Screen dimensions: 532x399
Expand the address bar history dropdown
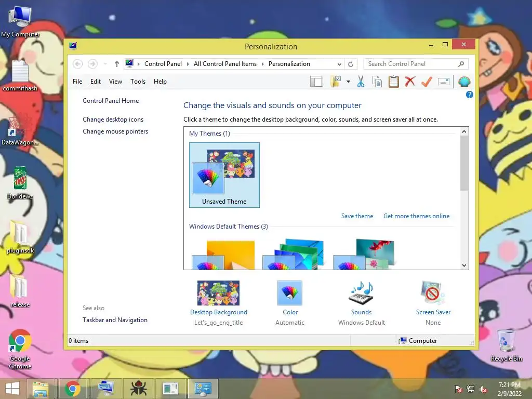click(x=339, y=64)
